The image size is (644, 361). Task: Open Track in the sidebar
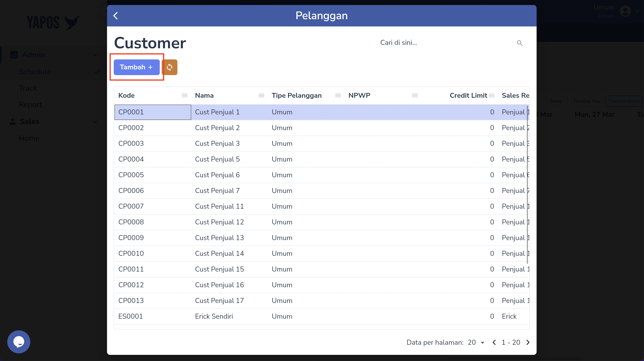pyautogui.click(x=28, y=88)
